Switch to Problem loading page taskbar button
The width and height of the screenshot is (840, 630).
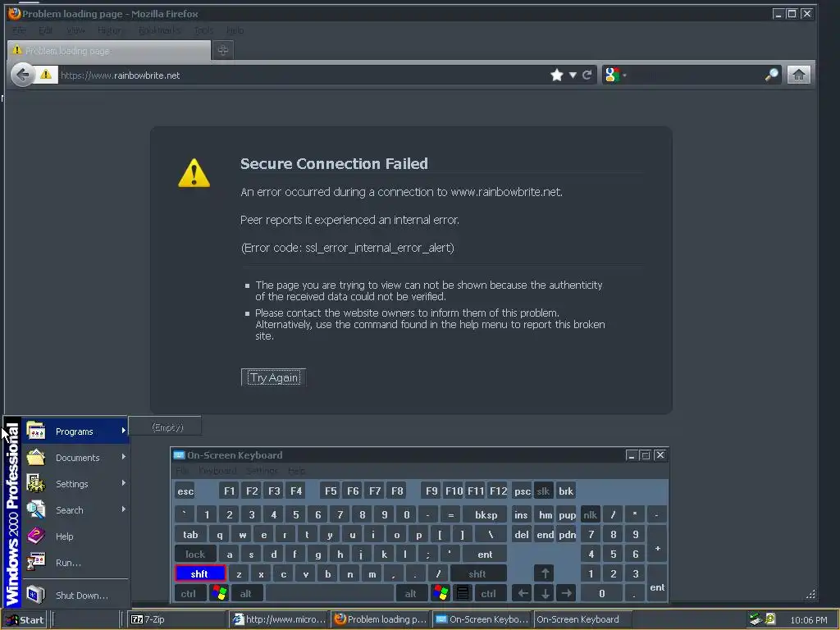[380, 619]
